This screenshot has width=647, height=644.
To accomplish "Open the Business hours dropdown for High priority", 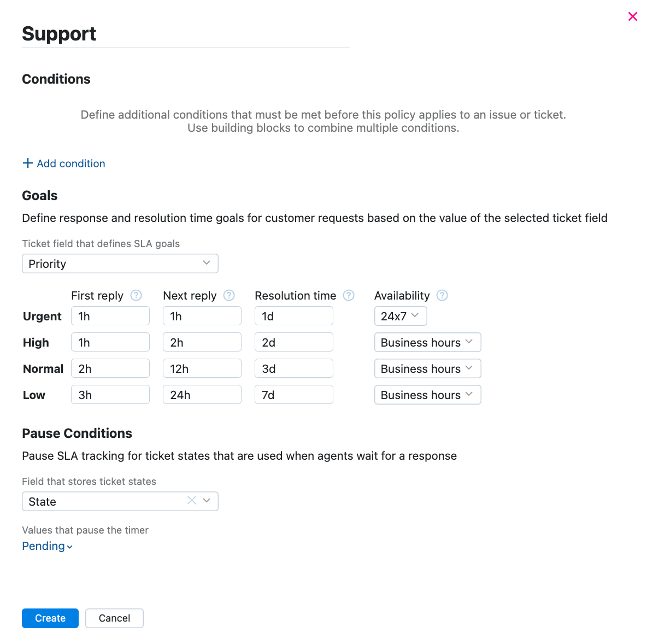I will click(427, 342).
